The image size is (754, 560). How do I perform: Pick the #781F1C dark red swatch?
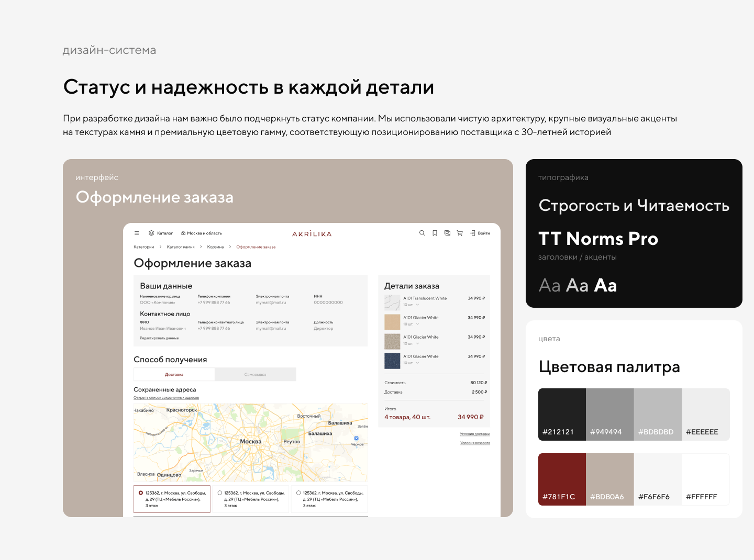(x=562, y=479)
